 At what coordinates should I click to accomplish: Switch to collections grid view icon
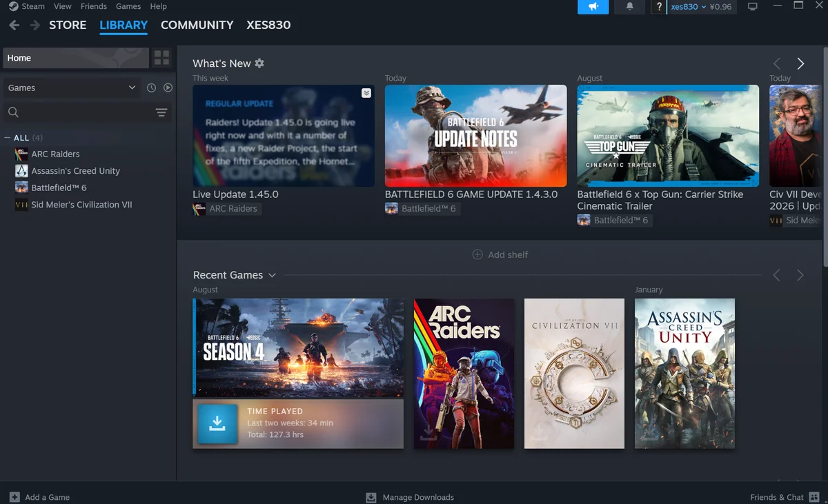(161, 58)
